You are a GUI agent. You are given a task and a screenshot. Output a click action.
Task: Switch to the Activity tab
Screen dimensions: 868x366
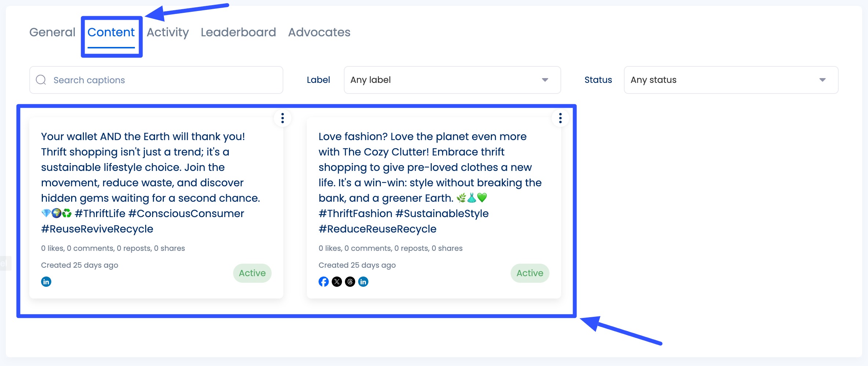point(168,32)
